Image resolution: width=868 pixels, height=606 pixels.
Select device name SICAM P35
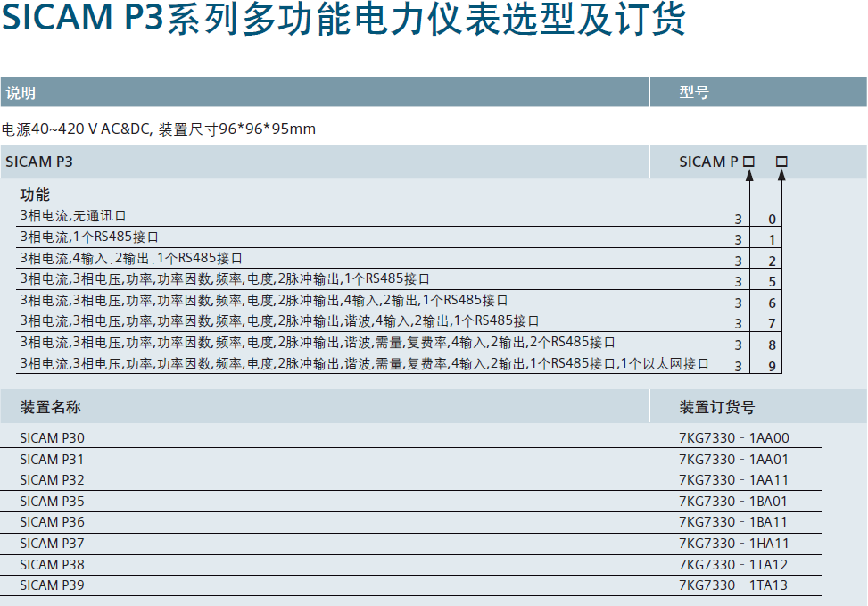click(x=53, y=501)
